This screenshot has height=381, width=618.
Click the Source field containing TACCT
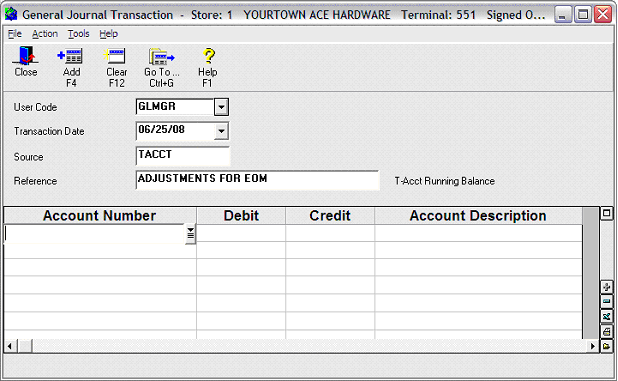click(182, 156)
